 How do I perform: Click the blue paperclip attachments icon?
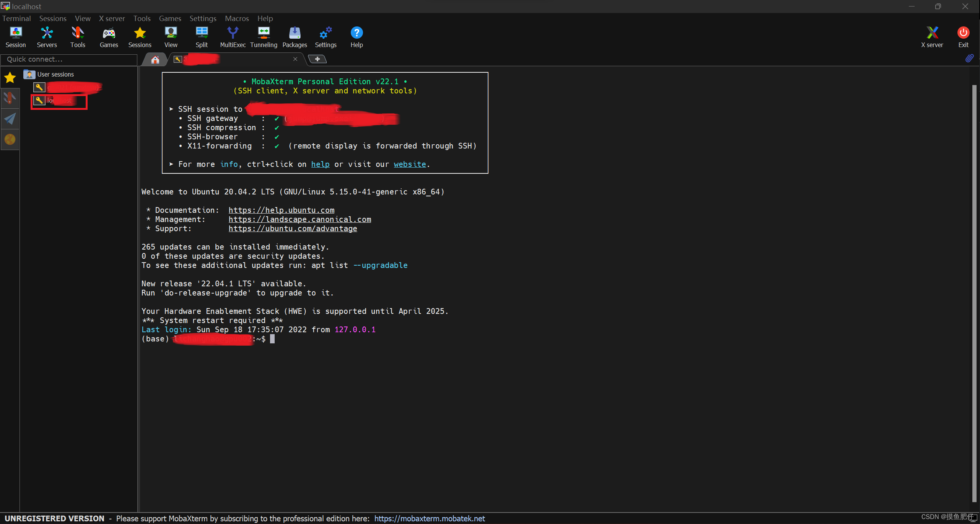coord(970,58)
